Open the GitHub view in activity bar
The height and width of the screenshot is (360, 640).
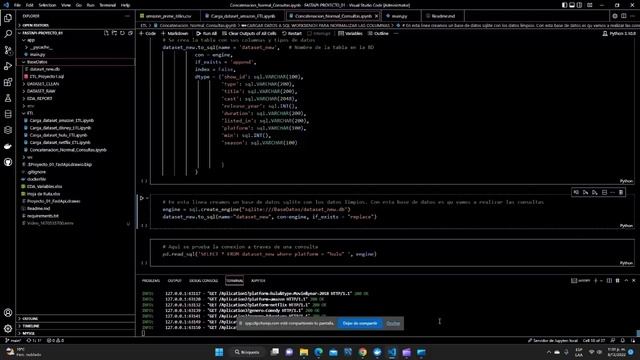tap(8, 162)
